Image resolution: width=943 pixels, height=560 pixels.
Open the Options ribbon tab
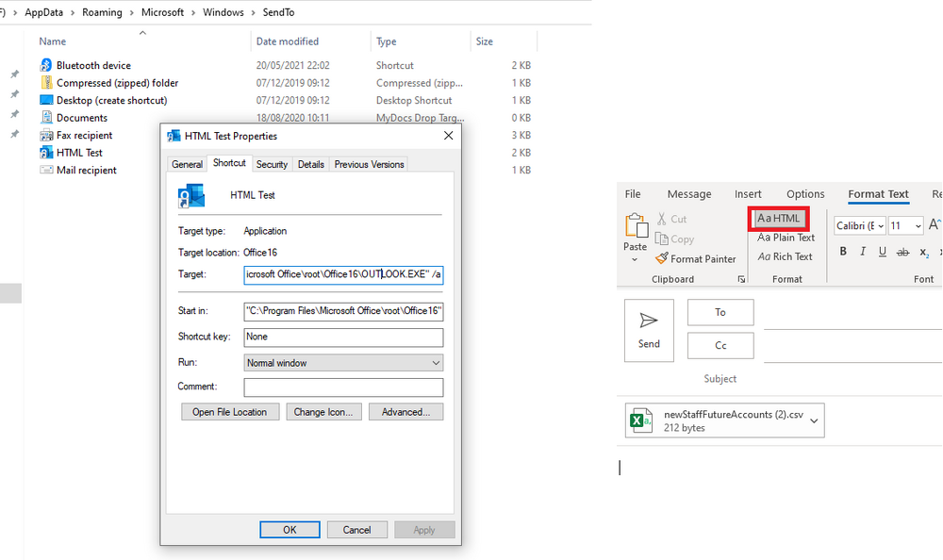click(x=805, y=194)
